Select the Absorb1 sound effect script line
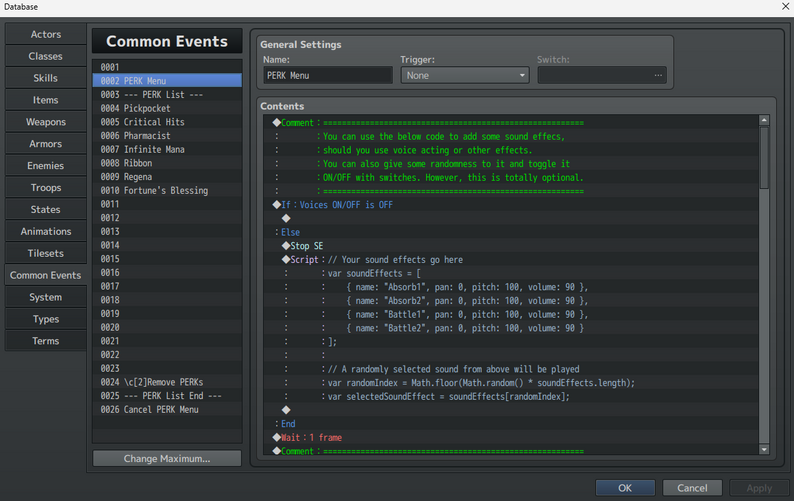Viewport: 794px width, 501px height. (511, 287)
